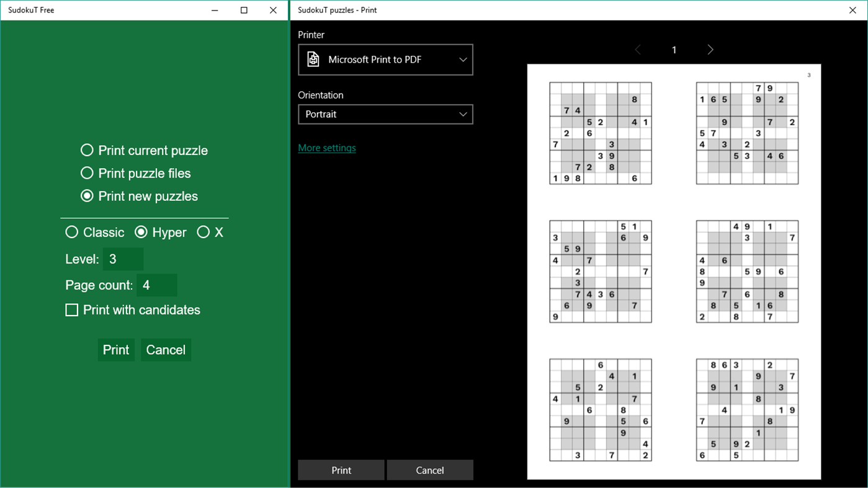Click the page number indicator above the preview

(x=674, y=50)
